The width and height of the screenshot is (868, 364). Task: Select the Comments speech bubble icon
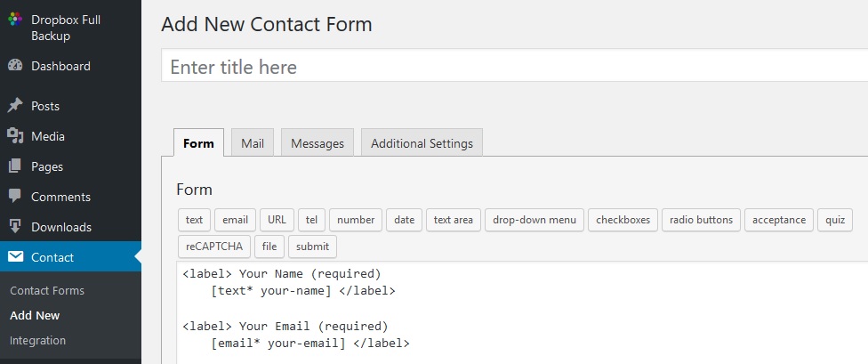pyautogui.click(x=15, y=196)
